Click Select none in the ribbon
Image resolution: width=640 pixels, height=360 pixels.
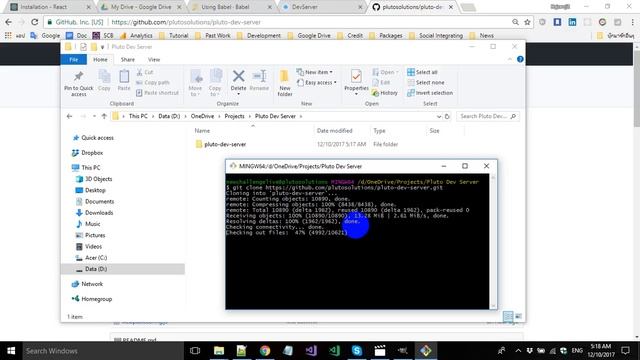pos(425,82)
